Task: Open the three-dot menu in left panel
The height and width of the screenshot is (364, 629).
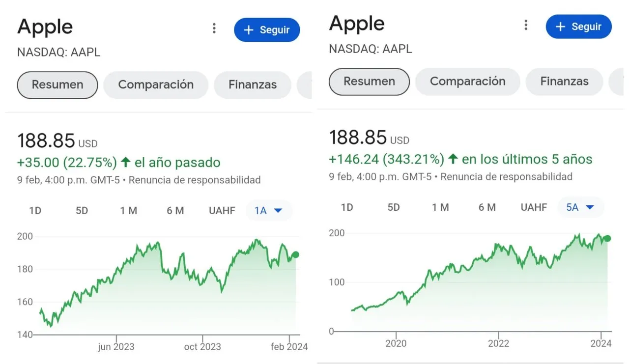Action: pos(214,28)
